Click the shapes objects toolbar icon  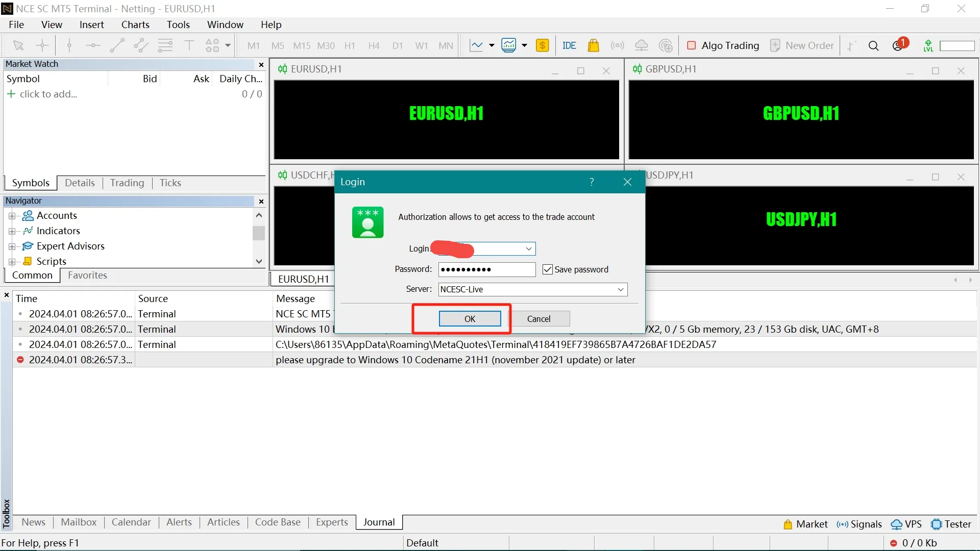click(x=212, y=46)
